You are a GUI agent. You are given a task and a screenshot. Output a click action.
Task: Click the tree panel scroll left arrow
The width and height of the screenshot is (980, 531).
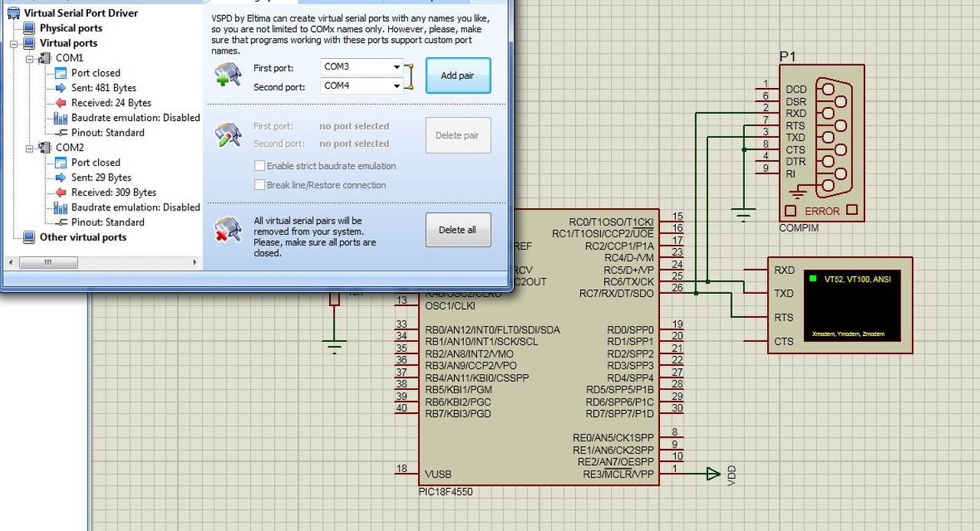10,262
